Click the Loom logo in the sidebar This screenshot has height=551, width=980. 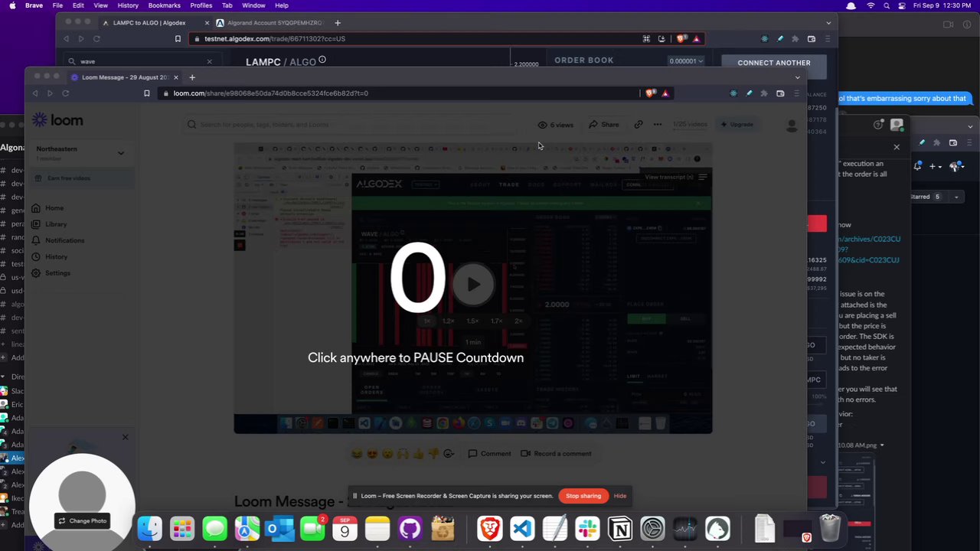click(x=57, y=120)
